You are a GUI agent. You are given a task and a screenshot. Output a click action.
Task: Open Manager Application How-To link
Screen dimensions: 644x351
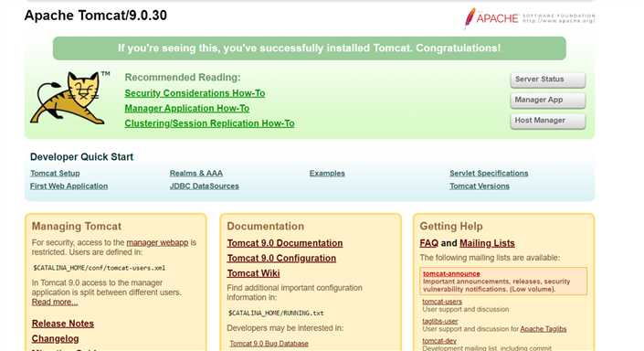pos(187,109)
